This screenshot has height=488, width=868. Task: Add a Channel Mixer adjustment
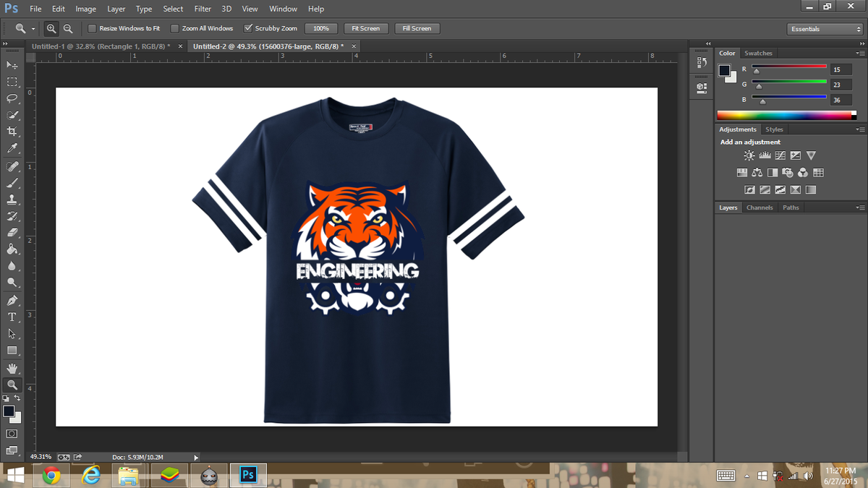[803, 173]
